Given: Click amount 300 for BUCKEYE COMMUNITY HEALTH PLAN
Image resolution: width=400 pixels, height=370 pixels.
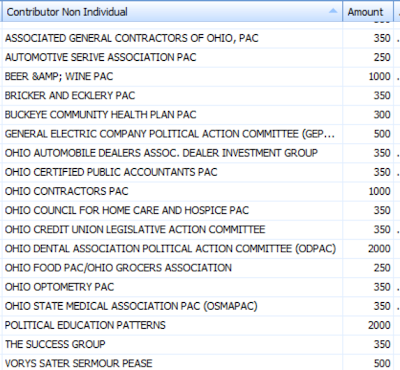Looking at the screenshot, I should 382,115.
